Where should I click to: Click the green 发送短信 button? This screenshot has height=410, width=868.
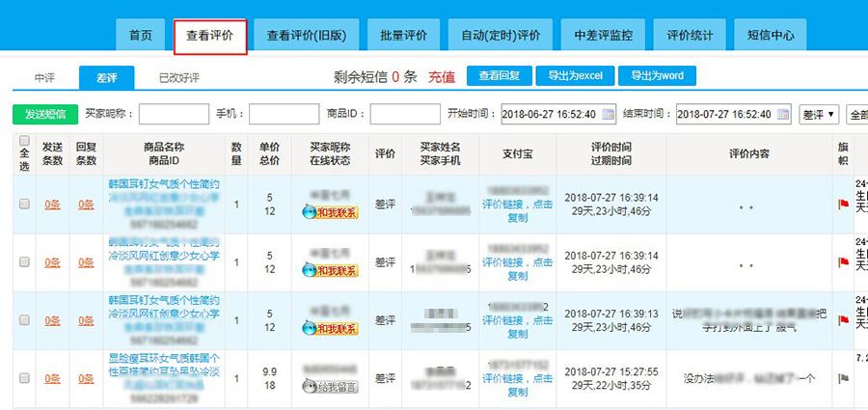[x=45, y=114]
